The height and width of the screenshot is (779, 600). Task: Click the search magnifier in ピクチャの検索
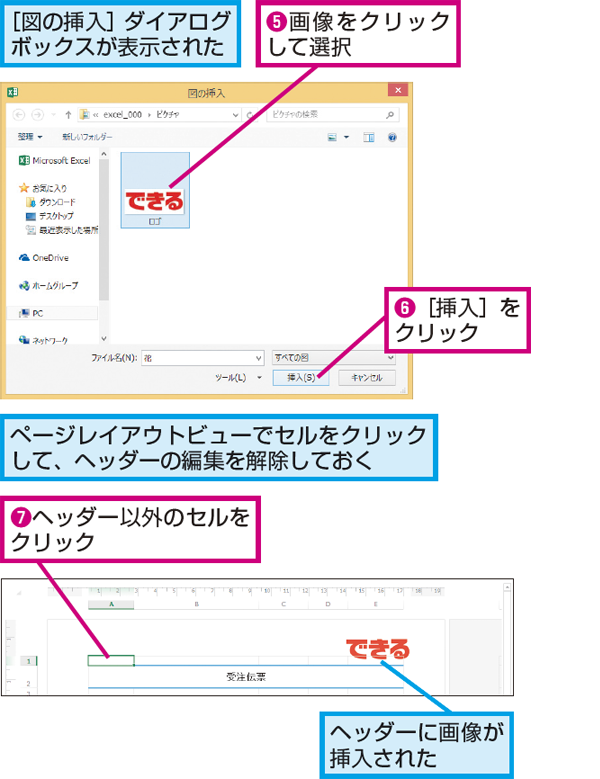click(x=390, y=115)
